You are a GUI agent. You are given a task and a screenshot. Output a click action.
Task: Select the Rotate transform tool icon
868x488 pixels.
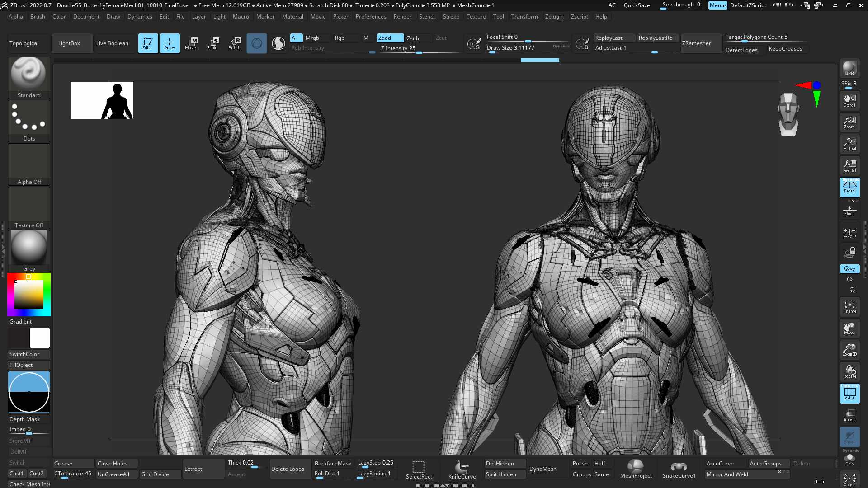coord(235,43)
